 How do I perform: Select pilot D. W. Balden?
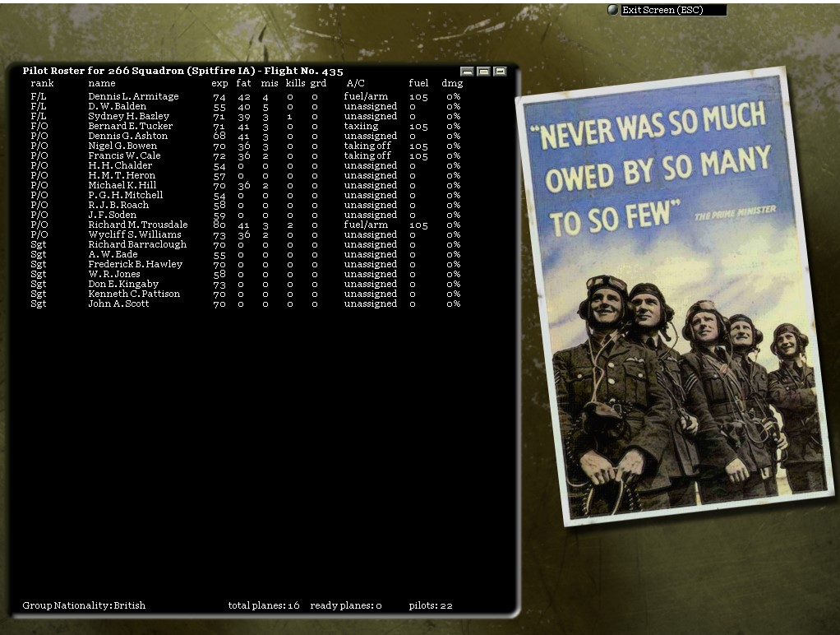118,106
